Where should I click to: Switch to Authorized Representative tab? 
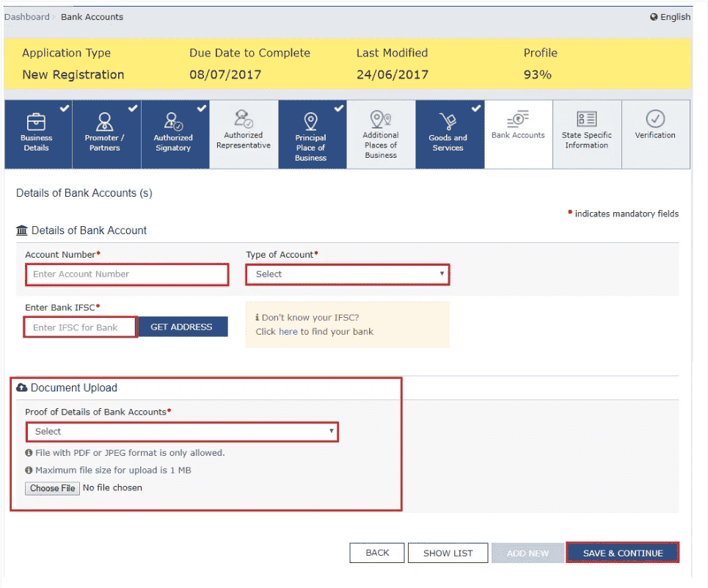coord(244,134)
